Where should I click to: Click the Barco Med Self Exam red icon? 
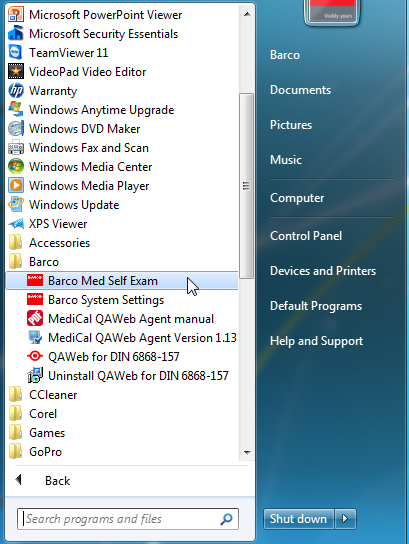35,280
